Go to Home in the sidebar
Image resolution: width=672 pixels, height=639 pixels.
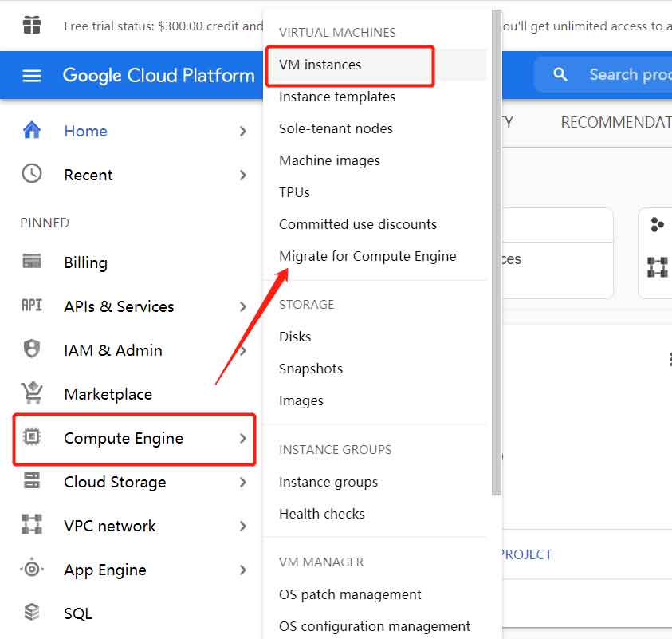(x=86, y=131)
